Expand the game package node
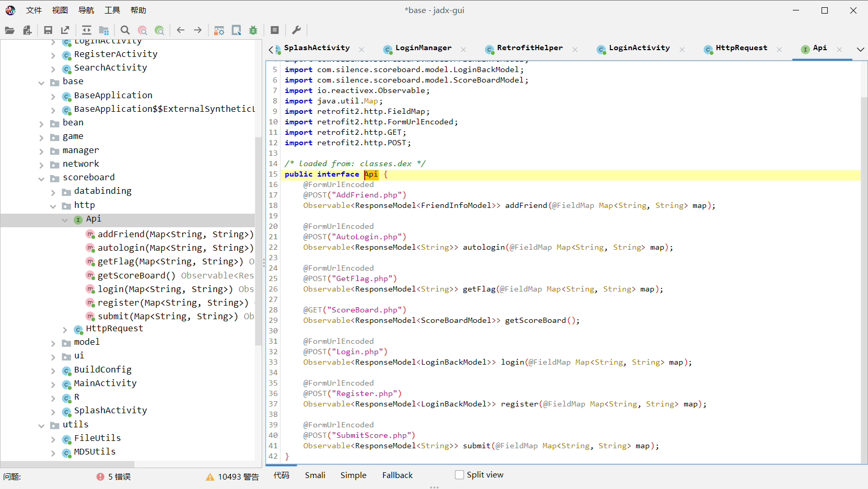 [41, 137]
